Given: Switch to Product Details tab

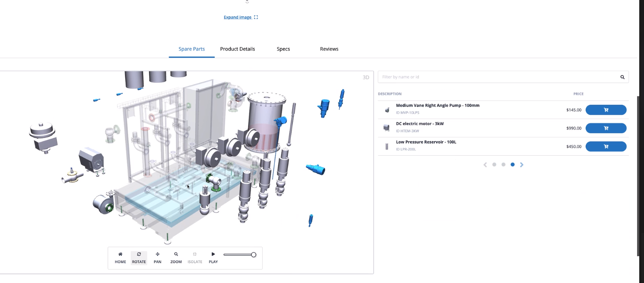Looking at the screenshot, I should 237,49.
